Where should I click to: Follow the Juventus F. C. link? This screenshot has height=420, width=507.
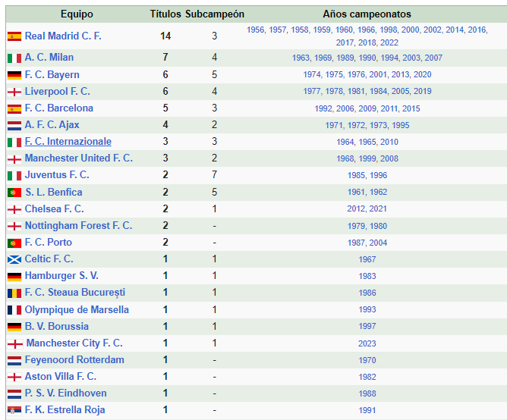[57, 175]
